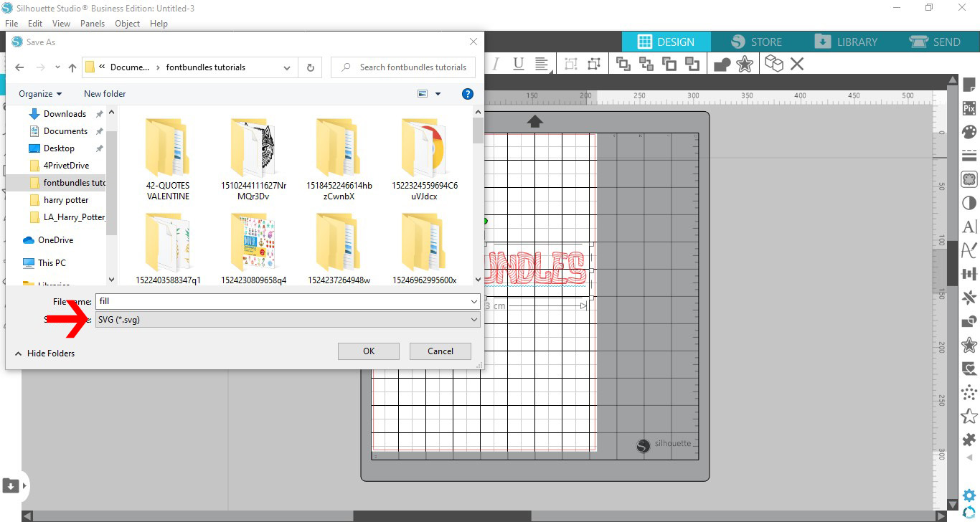Image resolution: width=980 pixels, height=522 pixels.
Task: Open the Image Effects contrast icon
Action: 969,203
